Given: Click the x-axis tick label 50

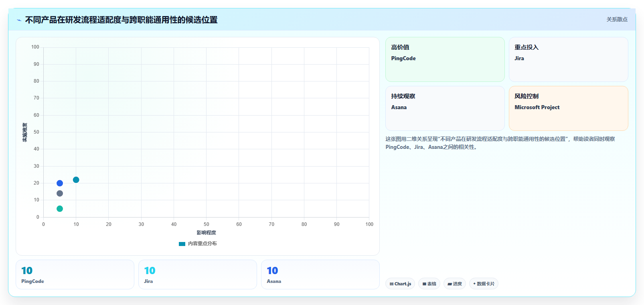Looking at the screenshot, I should pyautogui.click(x=206, y=224).
